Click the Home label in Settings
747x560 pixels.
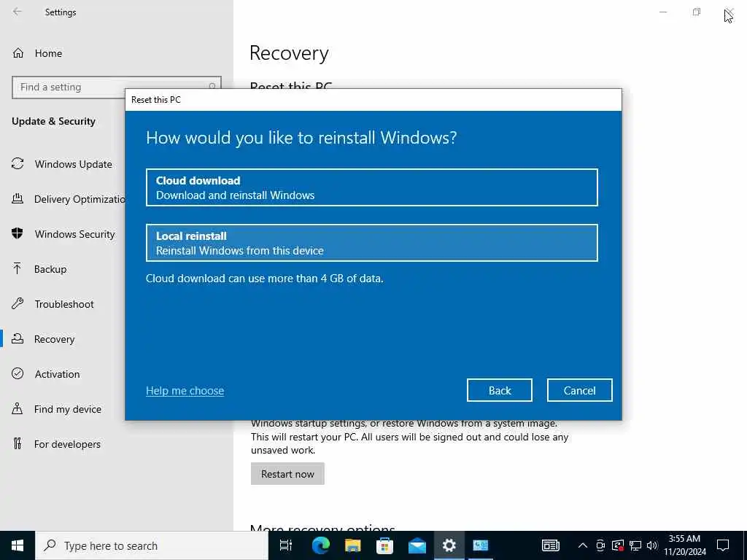pyautogui.click(x=48, y=53)
